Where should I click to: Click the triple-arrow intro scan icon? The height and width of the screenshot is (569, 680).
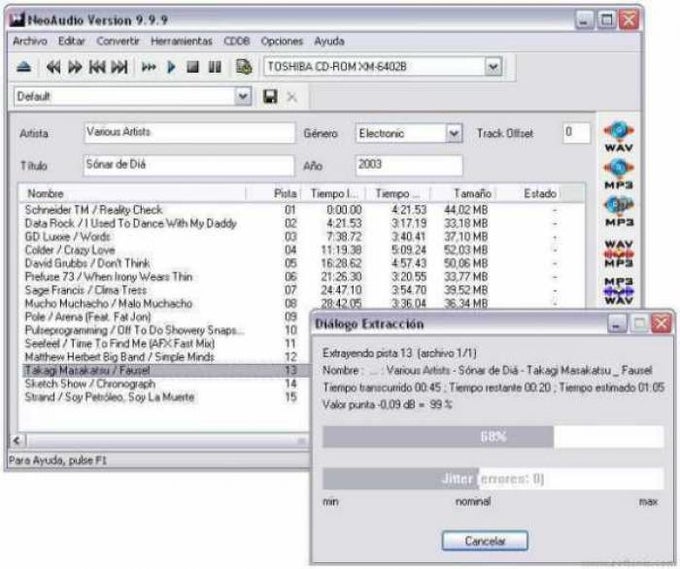click(x=149, y=67)
